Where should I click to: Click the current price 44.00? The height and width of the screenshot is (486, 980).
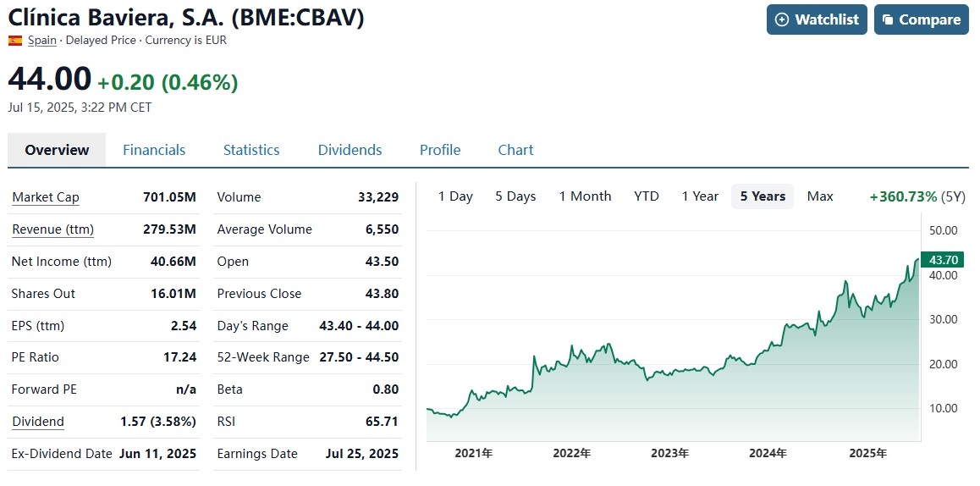tap(49, 80)
